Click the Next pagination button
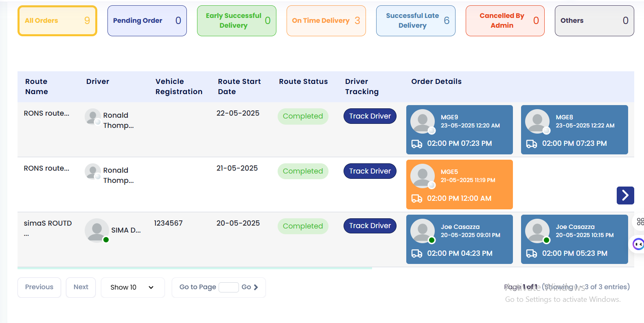The height and width of the screenshot is (323, 644). click(x=81, y=287)
